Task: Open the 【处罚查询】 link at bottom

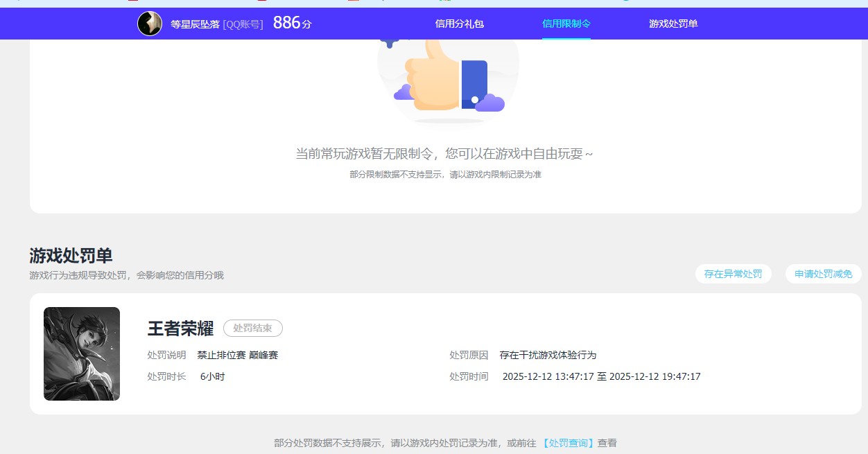Action: tap(567, 442)
